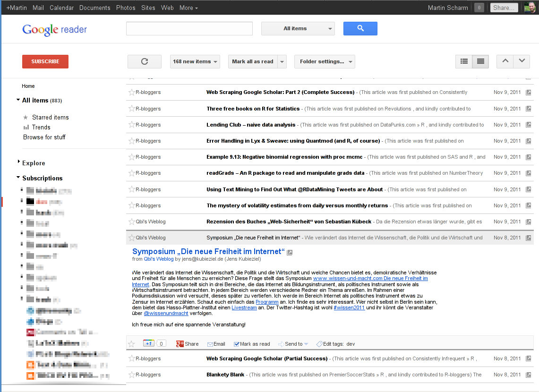This screenshot has width=539, height=392.
Task: Open Starred items in sidebar
Action: click(50, 117)
